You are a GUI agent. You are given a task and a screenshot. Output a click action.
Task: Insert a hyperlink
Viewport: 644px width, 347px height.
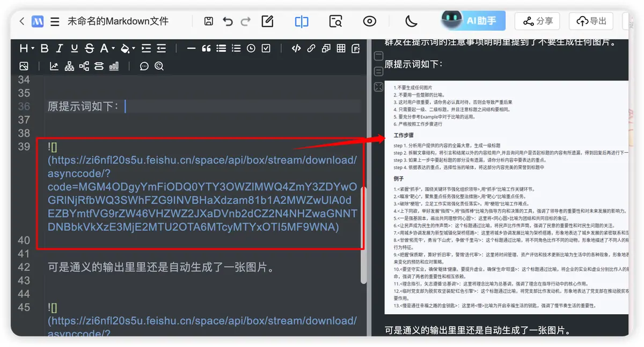point(311,48)
